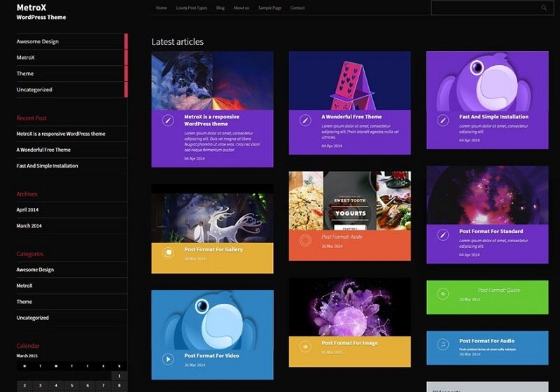Open 'Post Format For Video' card title
The width and height of the screenshot is (560, 392).
click(x=212, y=356)
